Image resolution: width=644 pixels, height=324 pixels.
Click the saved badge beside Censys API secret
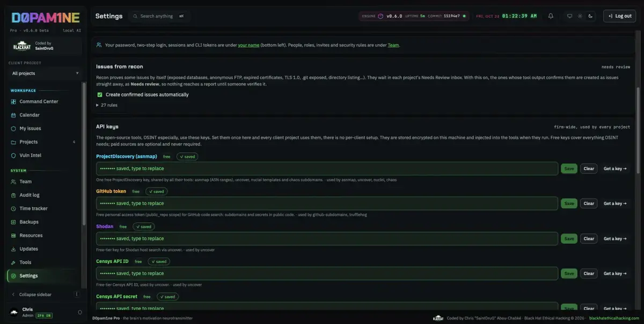167,297
